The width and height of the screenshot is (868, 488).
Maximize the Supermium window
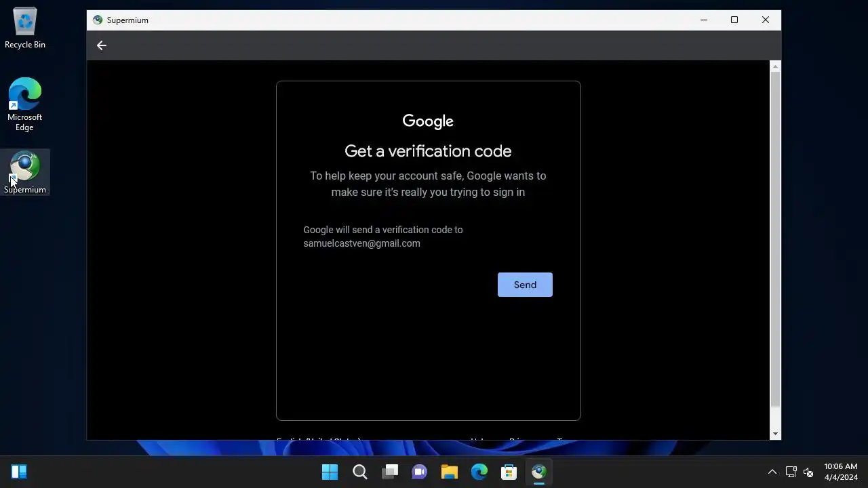(x=734, y=20)
